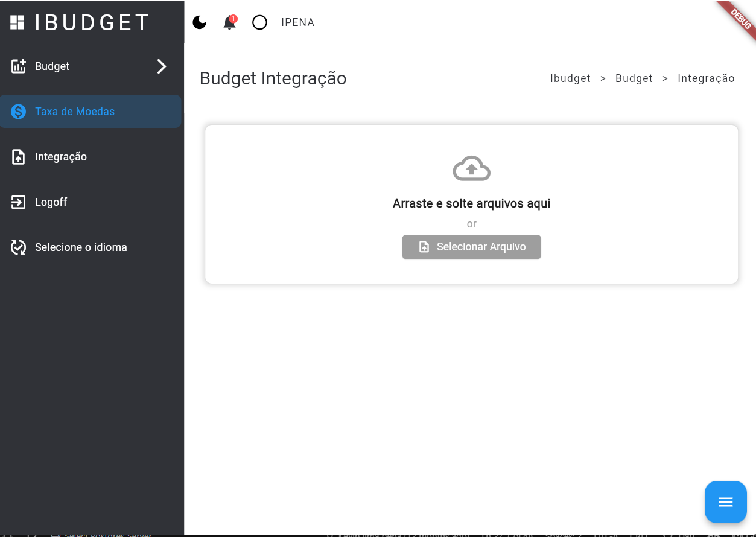Go to the Ibudget breadcrumb link

point(570,78)
